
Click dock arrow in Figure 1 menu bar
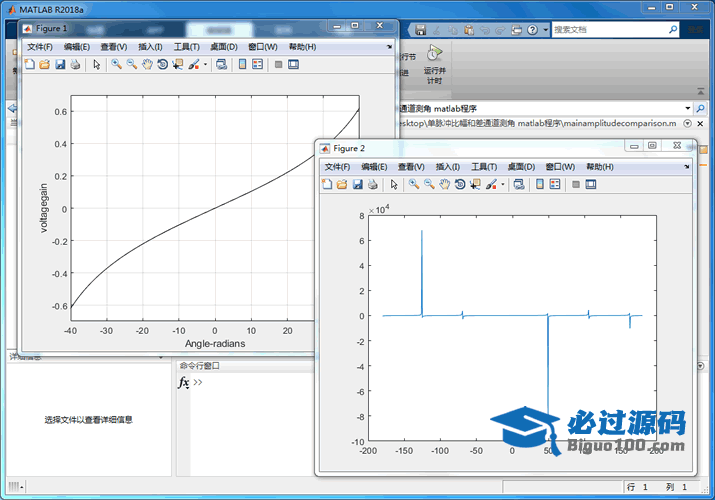point(389,46)
